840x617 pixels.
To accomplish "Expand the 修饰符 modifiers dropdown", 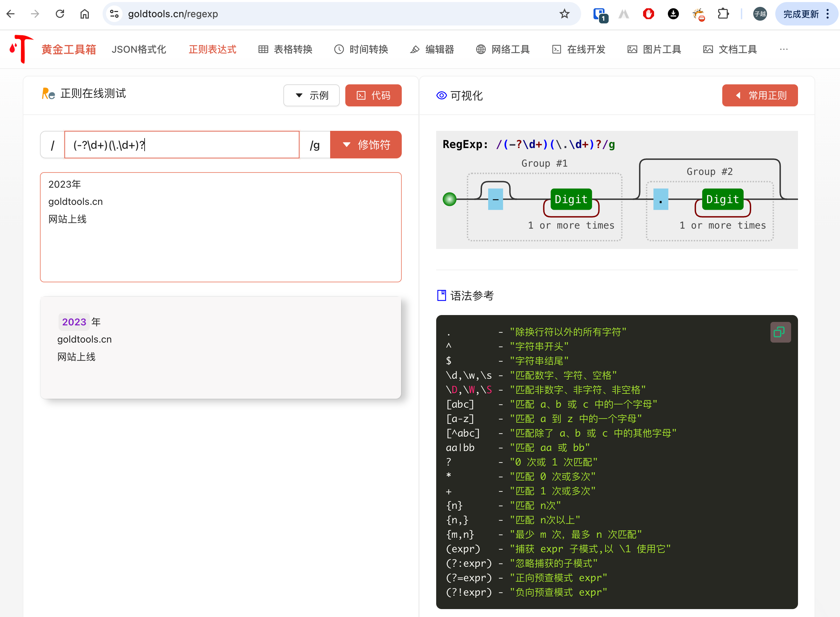I will [366, 145].
